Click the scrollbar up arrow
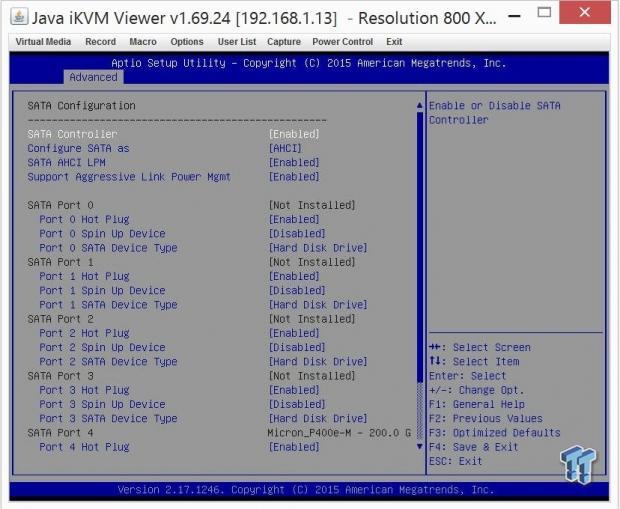Screen dimensions: 620x509 [420, 105]
